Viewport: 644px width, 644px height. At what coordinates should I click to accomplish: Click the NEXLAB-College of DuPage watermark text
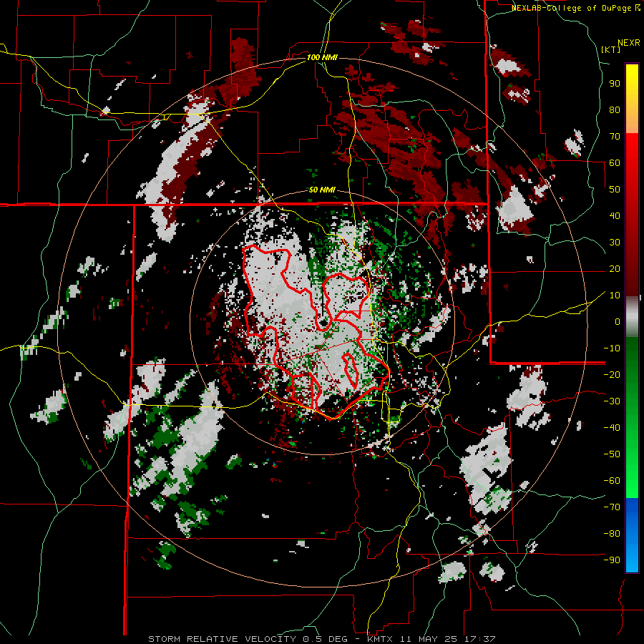coord(572,8)
